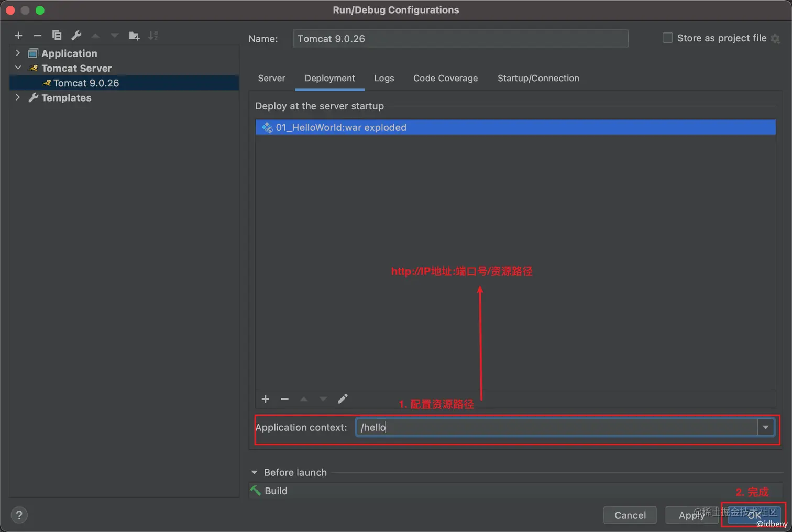Click the Templates wrench icon in tree
The height and width of the screenshot is (532, 792).
tap(33, 97)
